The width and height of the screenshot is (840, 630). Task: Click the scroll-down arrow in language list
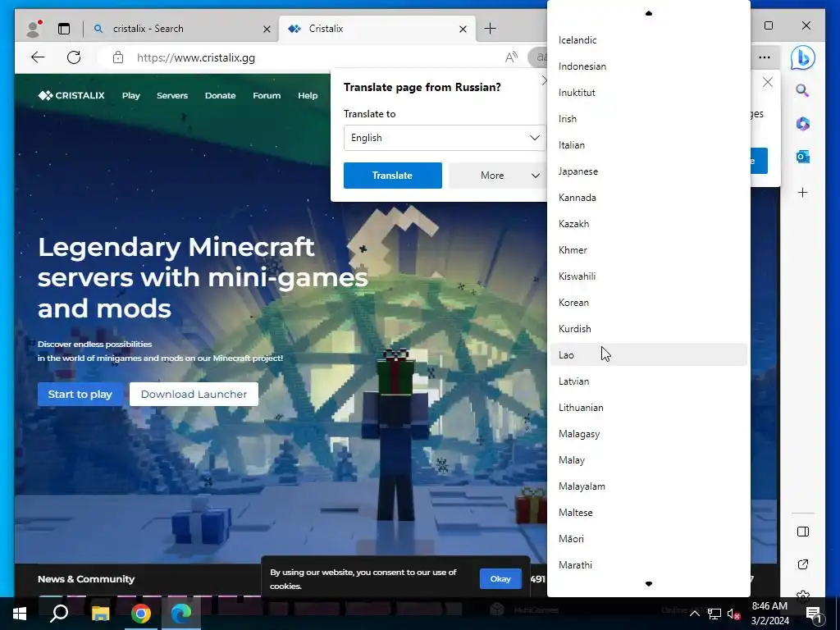[649, 584]
